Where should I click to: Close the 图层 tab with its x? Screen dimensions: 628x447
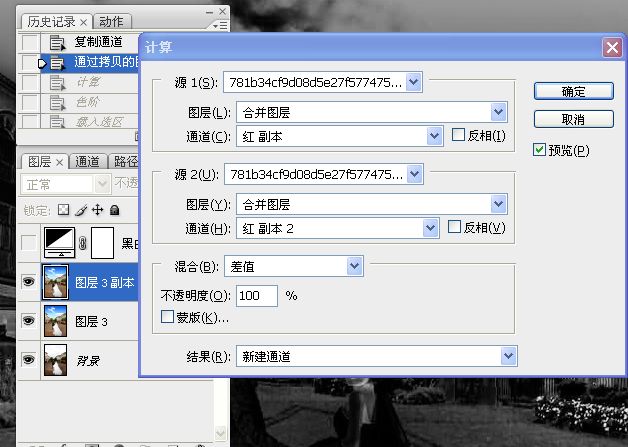[59, 162]
